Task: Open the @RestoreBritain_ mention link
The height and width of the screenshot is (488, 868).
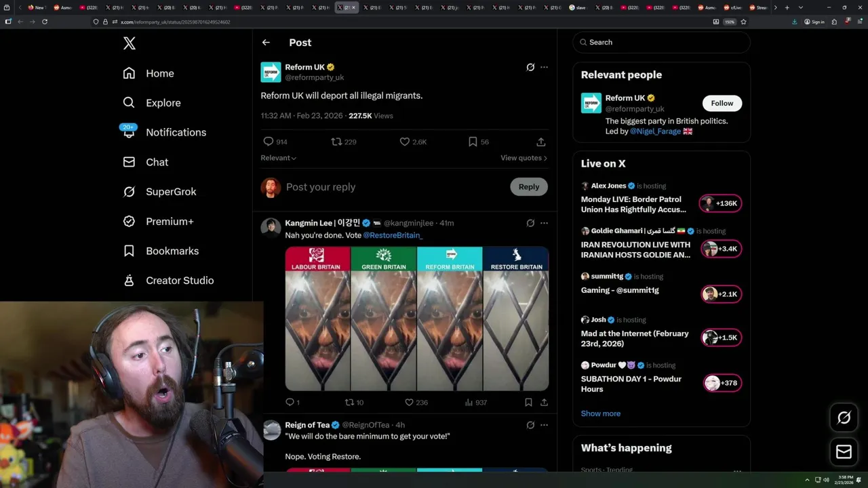Action: 393,235
